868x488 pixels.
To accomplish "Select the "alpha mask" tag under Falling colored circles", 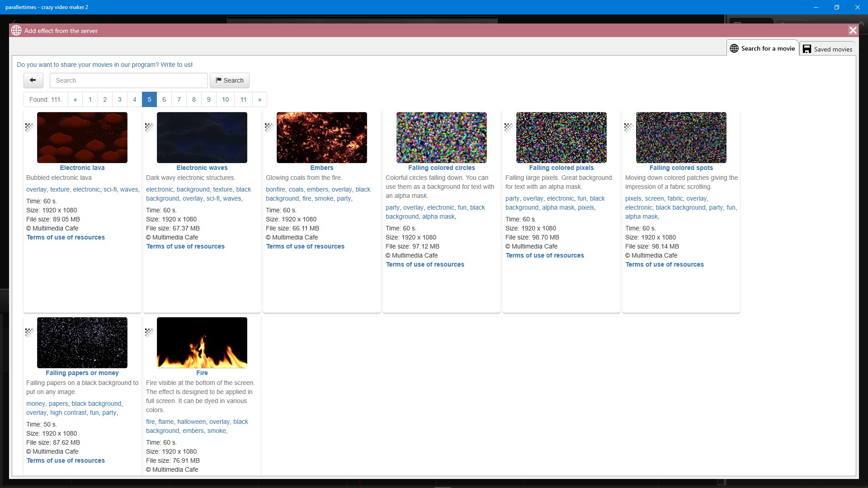I will click(x=438, y=216).
